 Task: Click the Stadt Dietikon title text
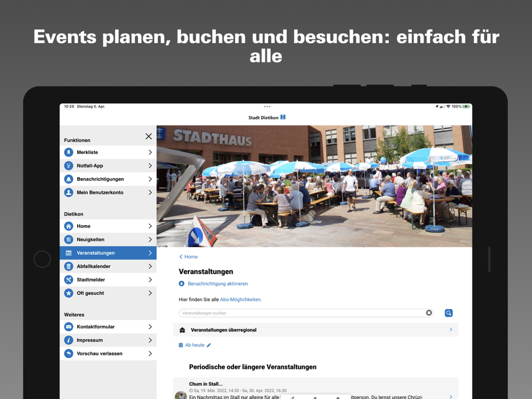(263, 118)
